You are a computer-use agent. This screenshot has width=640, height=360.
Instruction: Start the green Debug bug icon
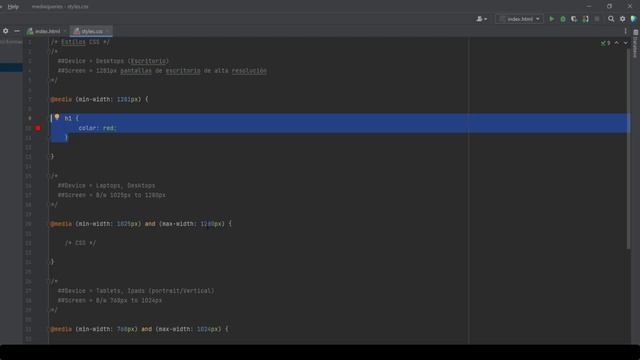(x=563, y=19)
